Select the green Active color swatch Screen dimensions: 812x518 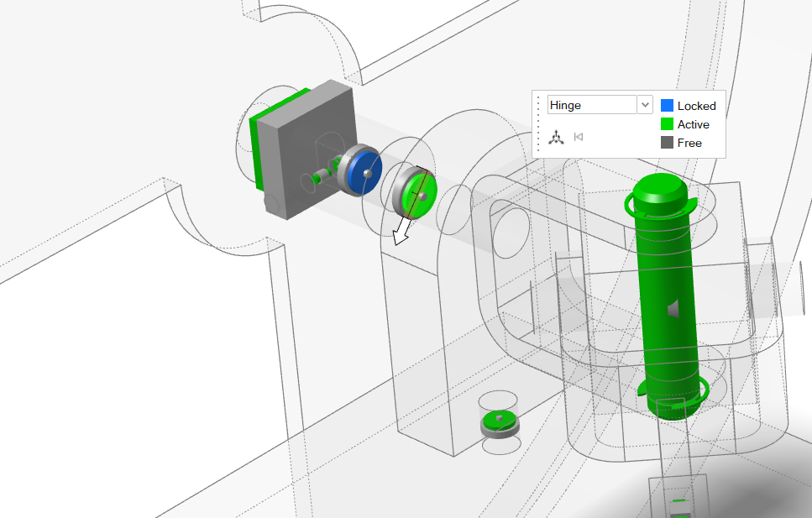(x=667, y=124)
